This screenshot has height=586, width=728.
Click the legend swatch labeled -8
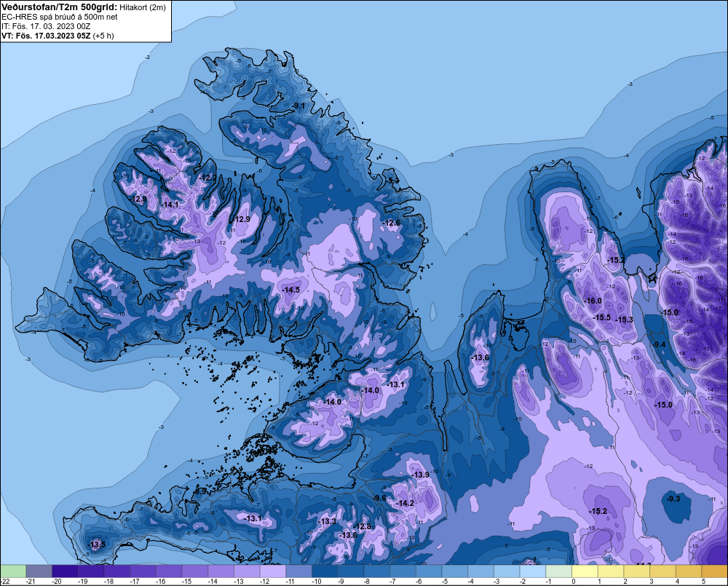point(377,571)
